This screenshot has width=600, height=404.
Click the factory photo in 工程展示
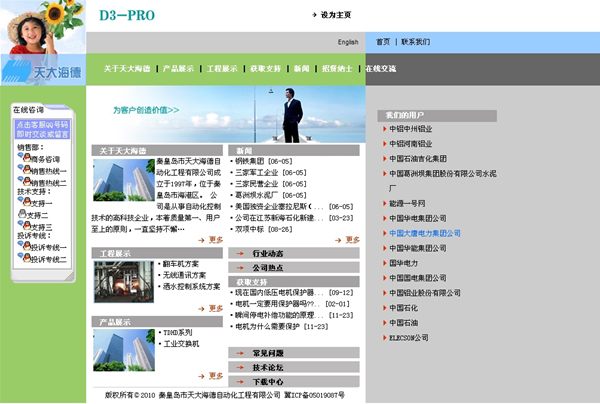[123, 281]
